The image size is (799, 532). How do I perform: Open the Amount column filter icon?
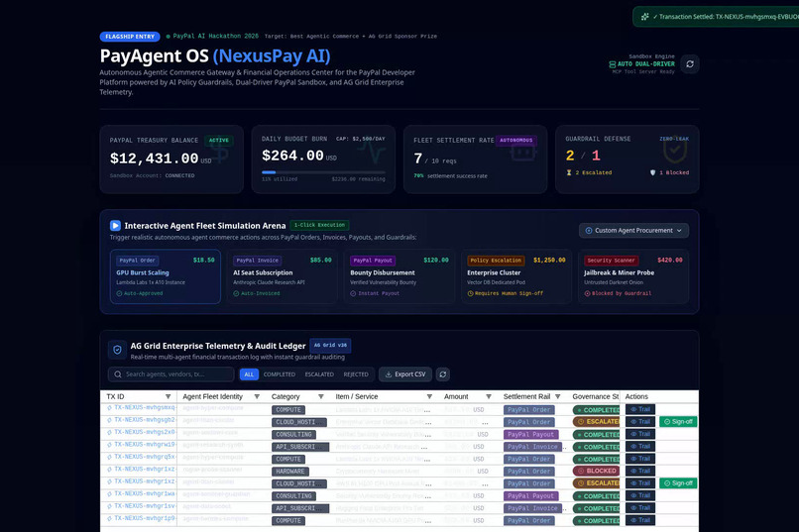[x=488, y=396]
